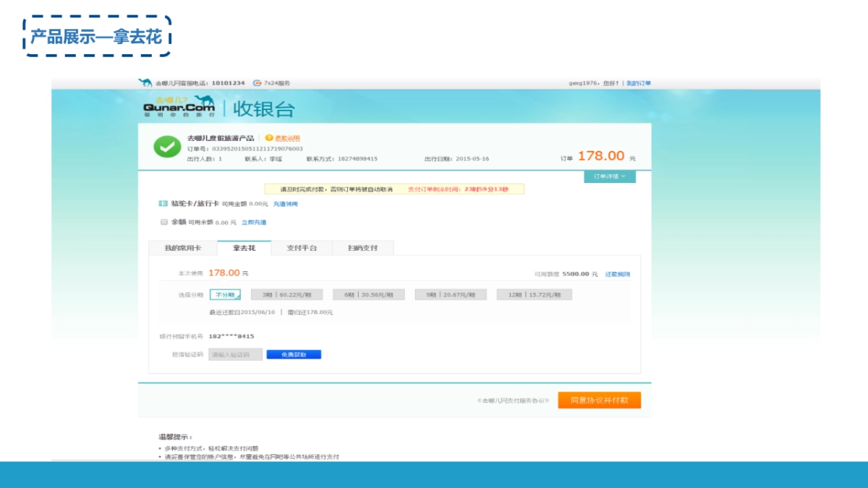Viewport: 868px width, 488px height.
Task: Select the 12期 installment plan
Action: pyautogui.click(x=533, y=294)
